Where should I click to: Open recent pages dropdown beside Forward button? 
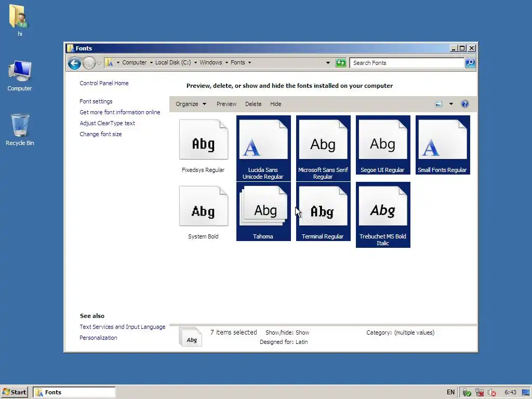click(x=99, y=63)
